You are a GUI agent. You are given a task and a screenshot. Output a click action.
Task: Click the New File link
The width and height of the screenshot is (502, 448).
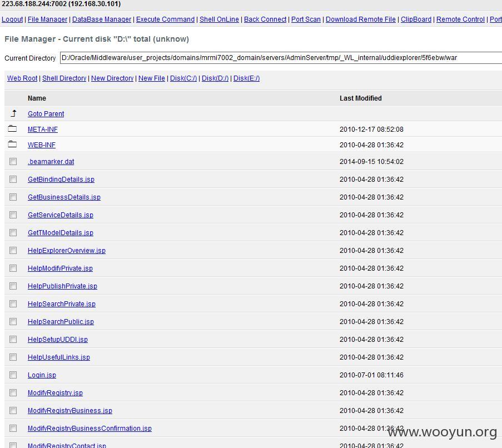[x=151, y=78]
